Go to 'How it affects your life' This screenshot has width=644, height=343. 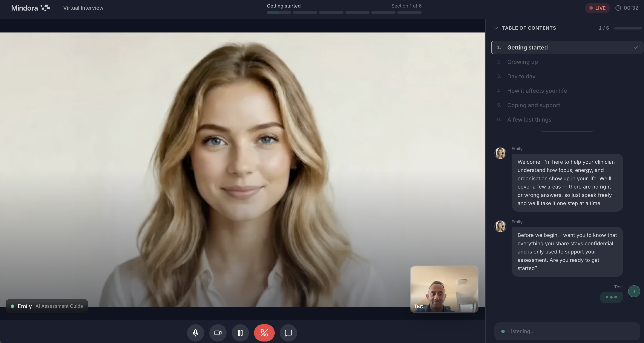[x=567, y=91]
